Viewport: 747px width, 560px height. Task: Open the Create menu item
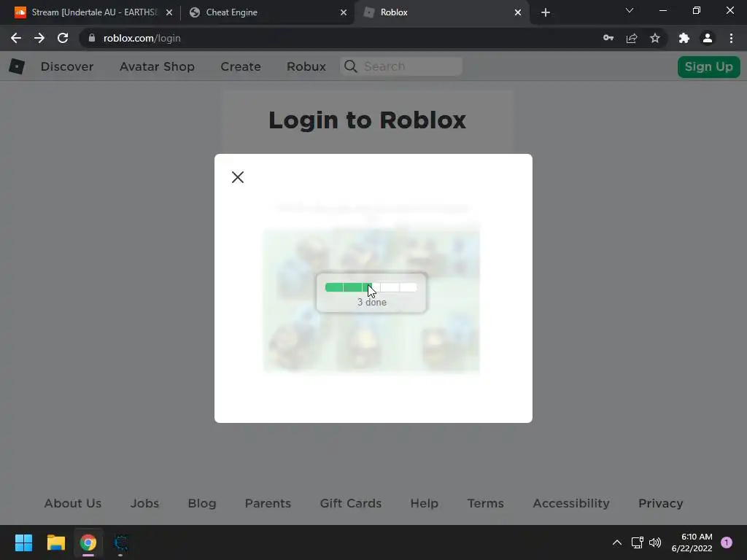pos(241,66)
